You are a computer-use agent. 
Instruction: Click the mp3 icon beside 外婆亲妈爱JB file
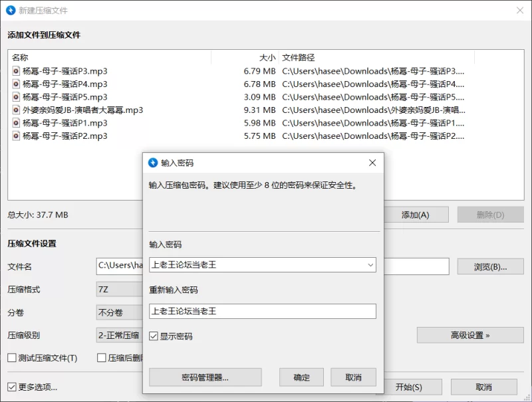click(x=15, y=110)
